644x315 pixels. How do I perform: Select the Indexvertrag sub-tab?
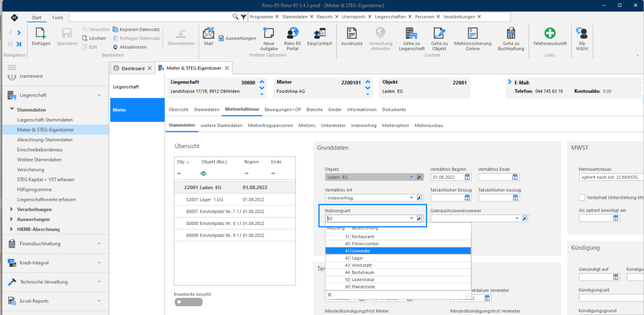coord(364,126)
